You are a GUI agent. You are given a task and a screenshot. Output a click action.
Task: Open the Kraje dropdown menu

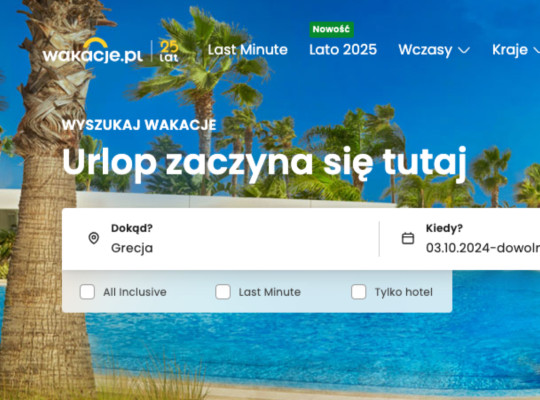click(x=516, y=50)
